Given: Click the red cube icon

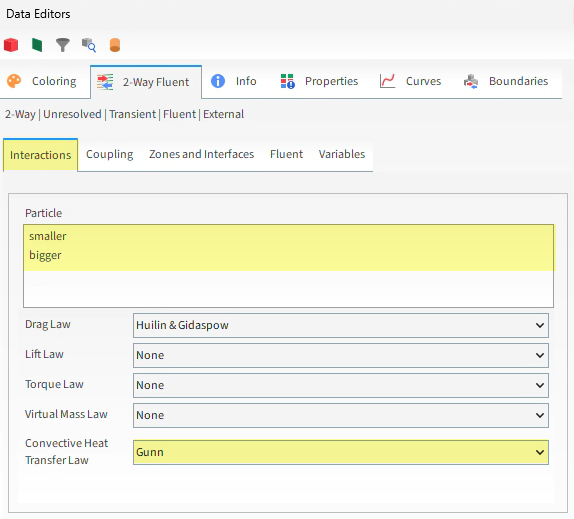Looking at the screenshot, I should click(11, 45).
